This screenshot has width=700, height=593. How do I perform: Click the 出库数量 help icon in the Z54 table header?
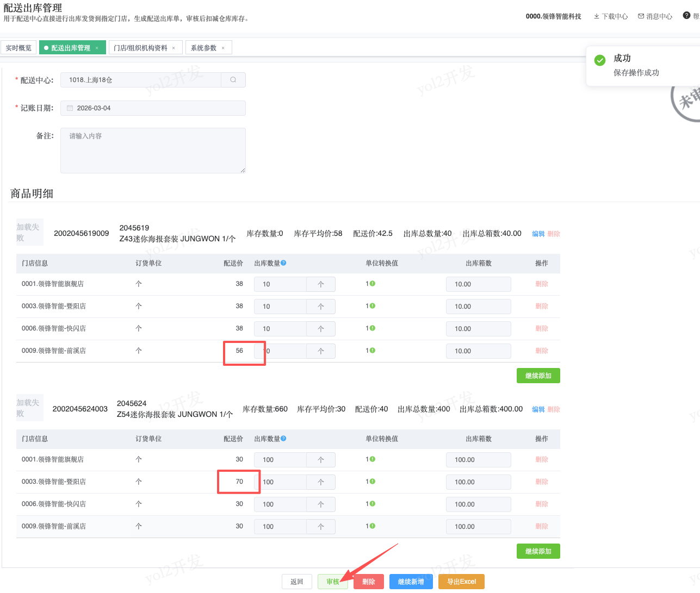283,439
